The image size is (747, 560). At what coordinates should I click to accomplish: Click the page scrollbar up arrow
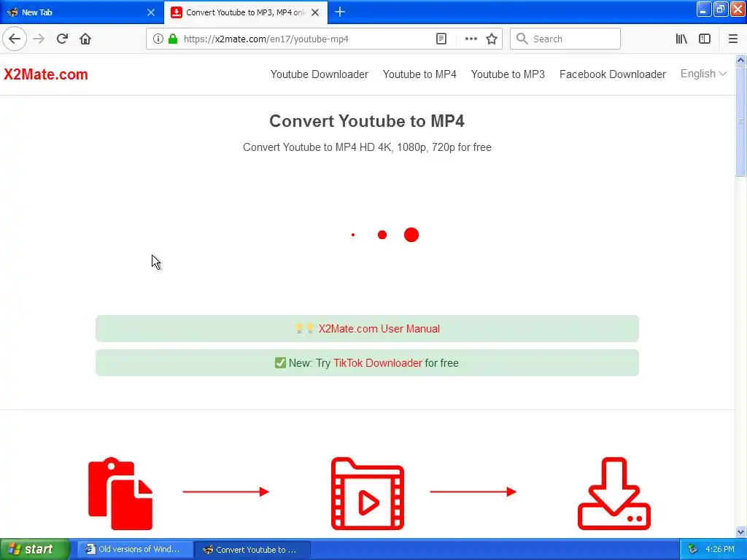(740, 60)
